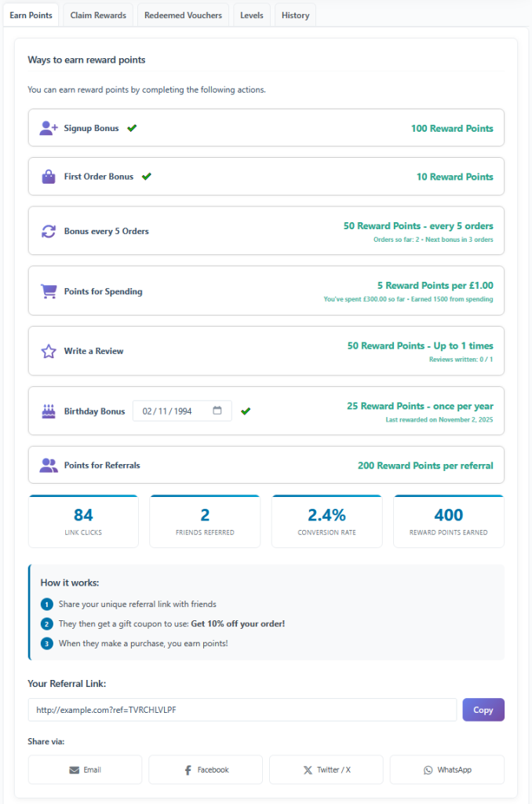This screenshot has height=804, width=532.
Task: Click the First Order Bonus bag icon
Action: (x=49, y=176)
